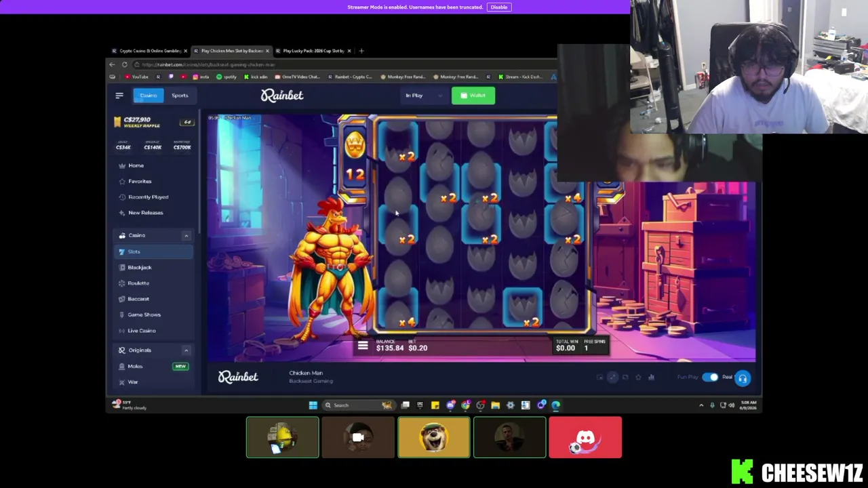Click the rainbet.com address bar

[342, 64]
